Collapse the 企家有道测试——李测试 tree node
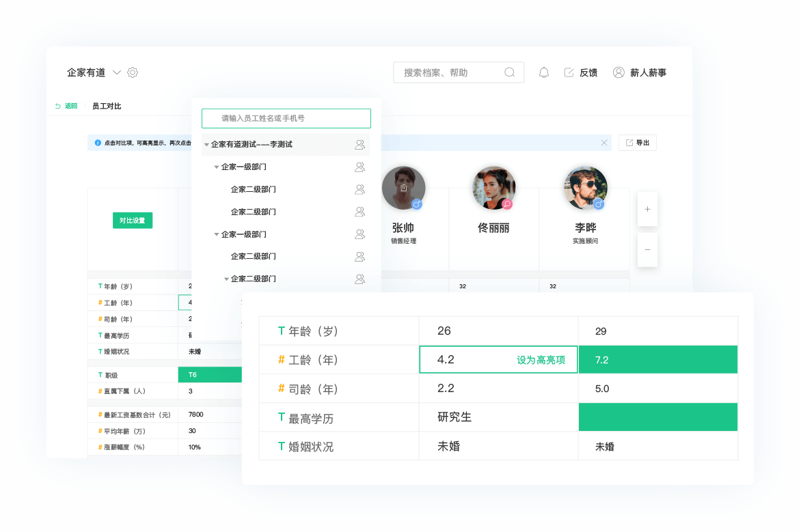 207,145
